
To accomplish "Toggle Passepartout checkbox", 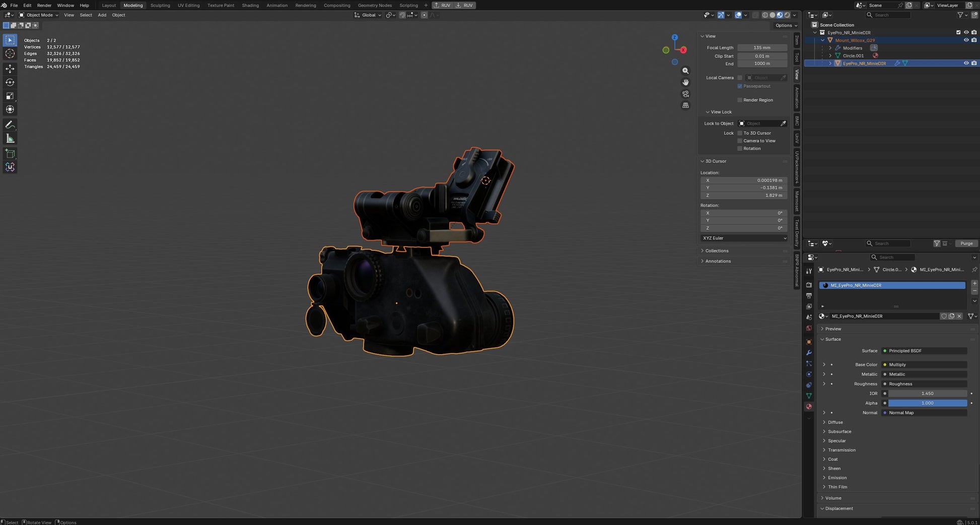I will [740, 86].
